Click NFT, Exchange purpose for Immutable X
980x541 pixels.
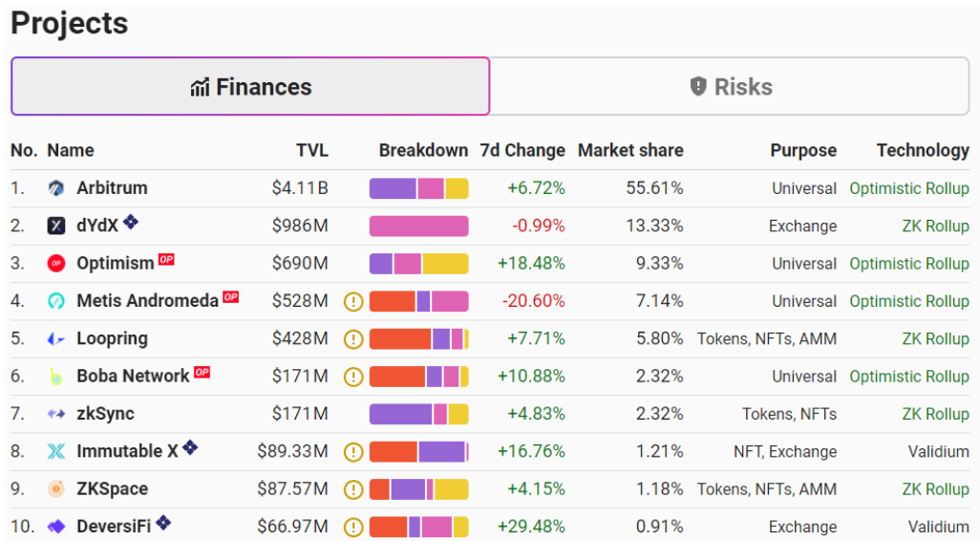pos(785,451)
